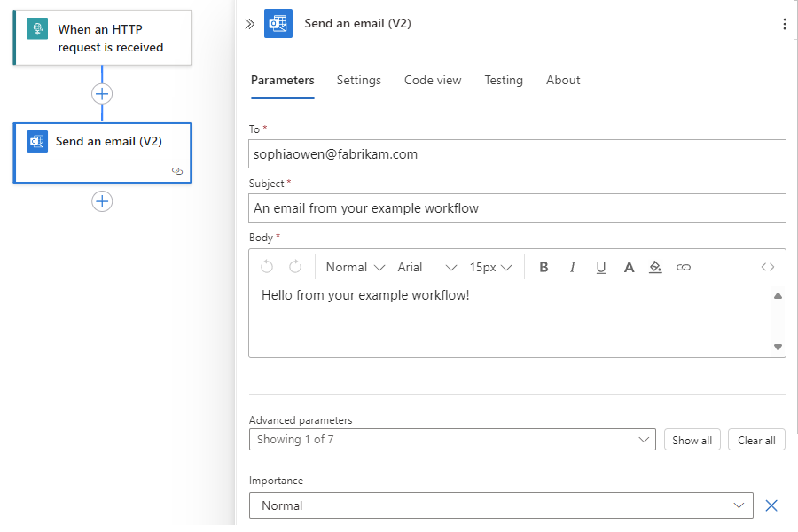The width and height of the screenshot is (798, 532).
Task: Open the font family dropdown set to Arial
Action: pyautogui.click(x=424, y=267)
